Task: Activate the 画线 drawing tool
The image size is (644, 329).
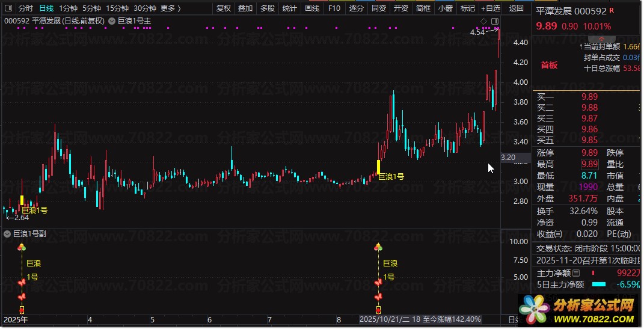Action: tap(312, 8)
